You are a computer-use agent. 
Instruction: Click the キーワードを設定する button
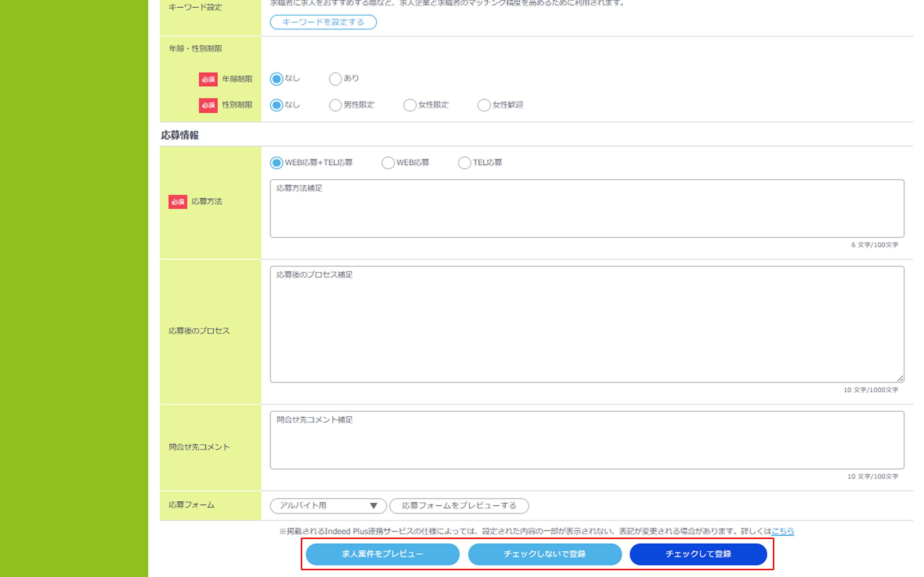tap(323, 22)
